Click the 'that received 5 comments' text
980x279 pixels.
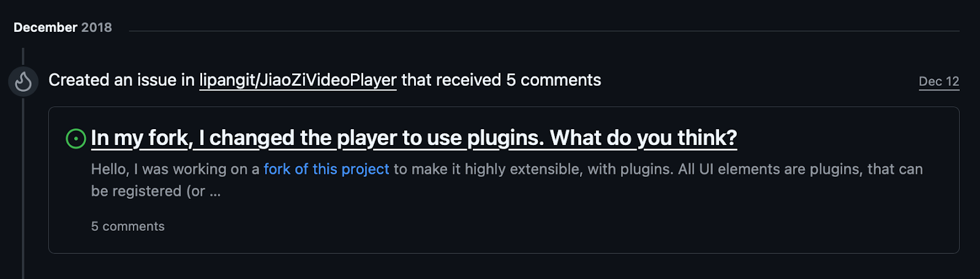pos(501,80)
